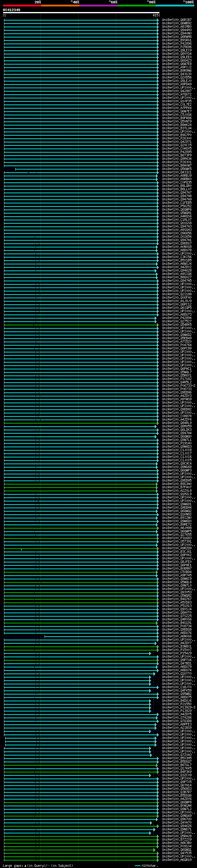Image resolution: width=197 pixels, height=868 pixels.
Task: Select hit UniRef100_P21550
Action: point(176,704)
